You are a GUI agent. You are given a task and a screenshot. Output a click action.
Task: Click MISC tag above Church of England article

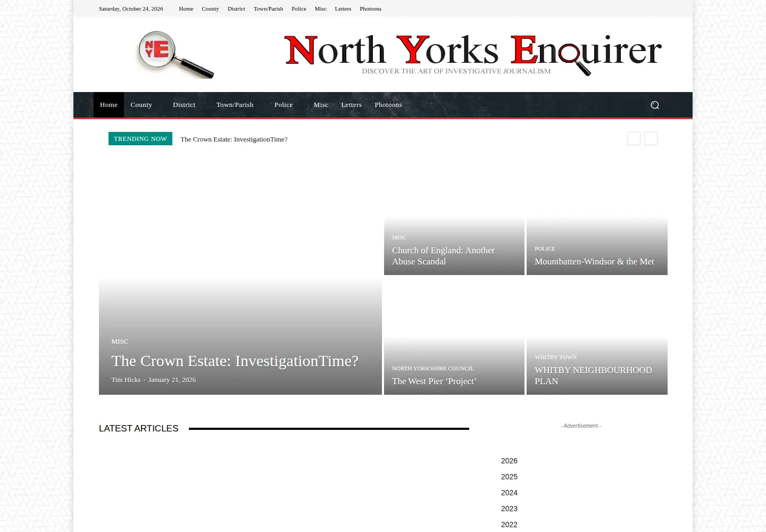click(399, 238)
